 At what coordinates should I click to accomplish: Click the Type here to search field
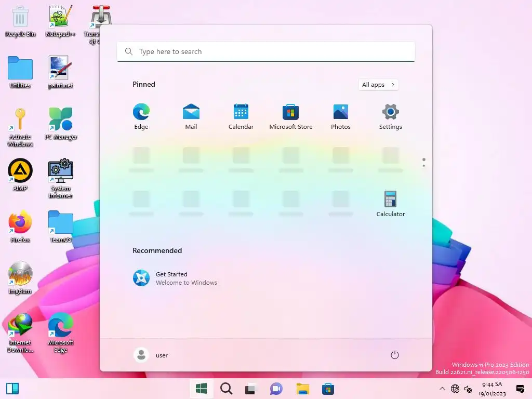[x=266, y=51]
